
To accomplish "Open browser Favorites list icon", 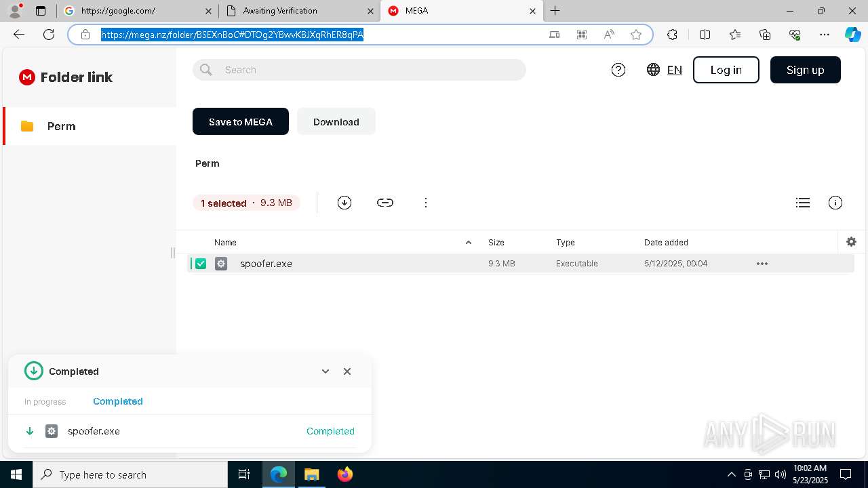I will click(x=735, y=35).
